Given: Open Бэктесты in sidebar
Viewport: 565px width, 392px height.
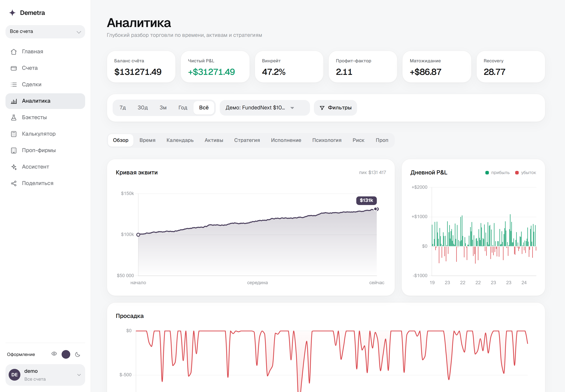Looking at the screenshot, I should tap(45, 117).
